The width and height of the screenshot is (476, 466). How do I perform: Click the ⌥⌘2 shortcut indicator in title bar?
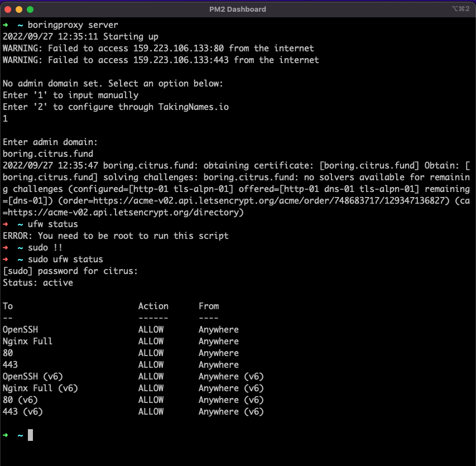(460, 9)
